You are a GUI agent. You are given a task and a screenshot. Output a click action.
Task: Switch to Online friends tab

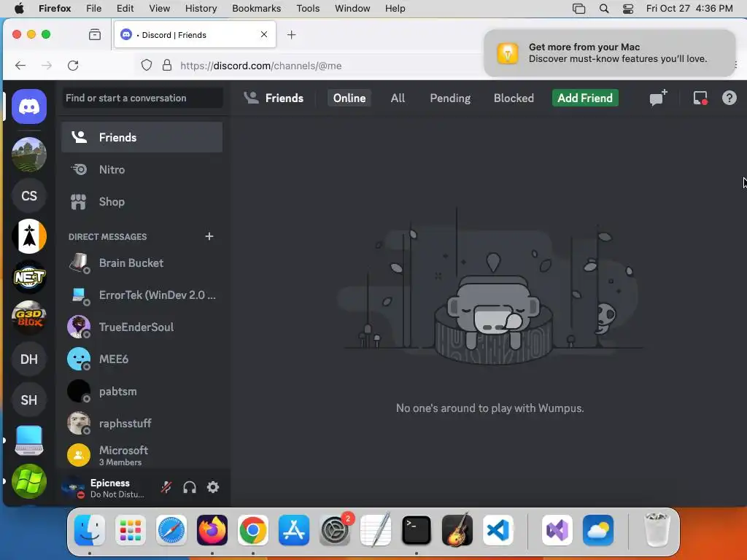pyautogui.click(x=349, y=98)
